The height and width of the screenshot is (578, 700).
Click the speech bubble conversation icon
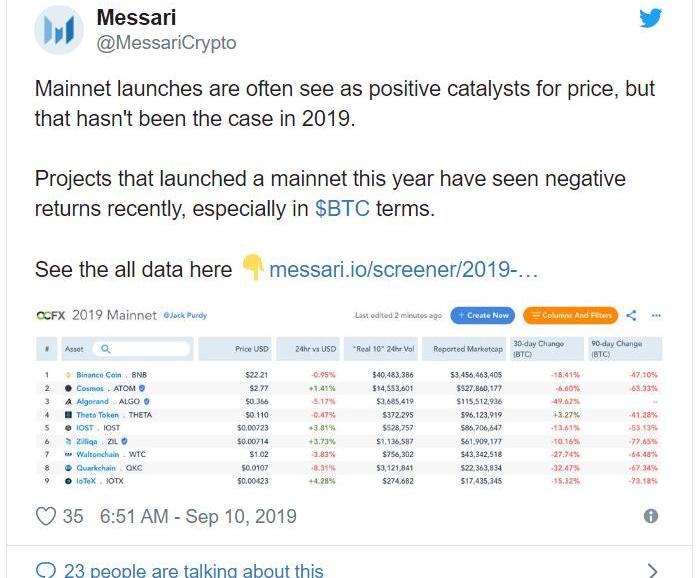click(x=46, y=570)
